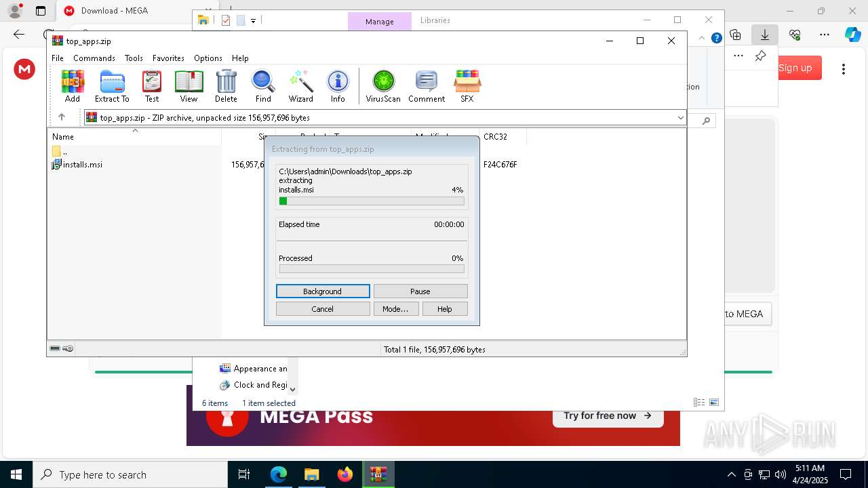Image resolution: width=868 pixels, height=488 pixels.
Task: Show hidden system tray icons
Action: tap(731, 474)
